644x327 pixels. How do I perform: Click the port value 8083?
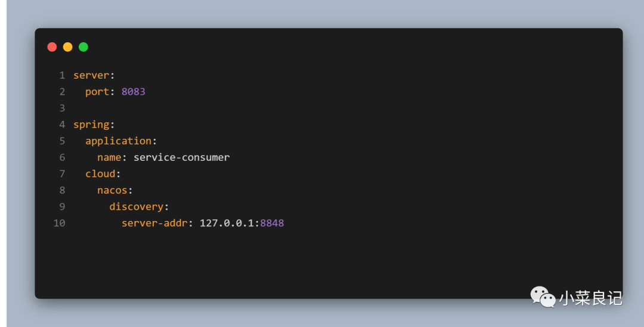[134, 92]
